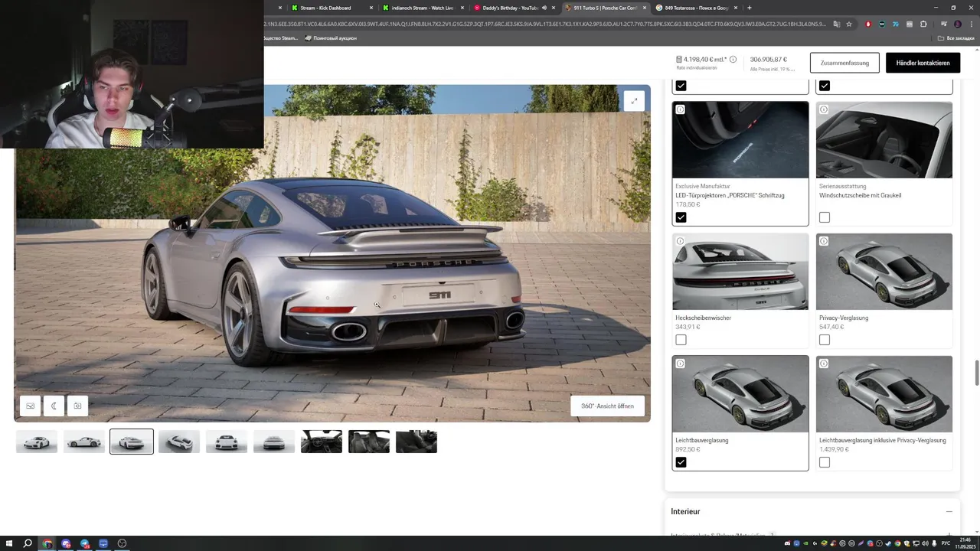Select first front-side view thumbnail

(x=37, y=442)
